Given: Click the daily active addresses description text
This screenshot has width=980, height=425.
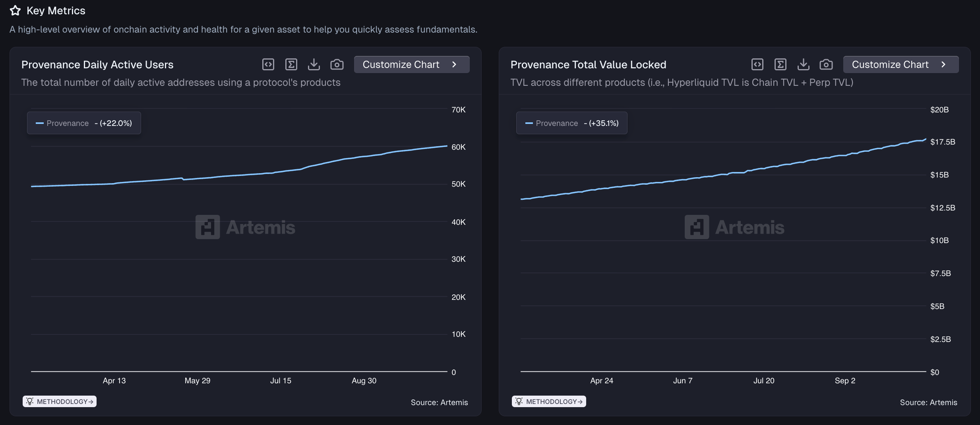Looking at the screenshot, I should [181, 82].
